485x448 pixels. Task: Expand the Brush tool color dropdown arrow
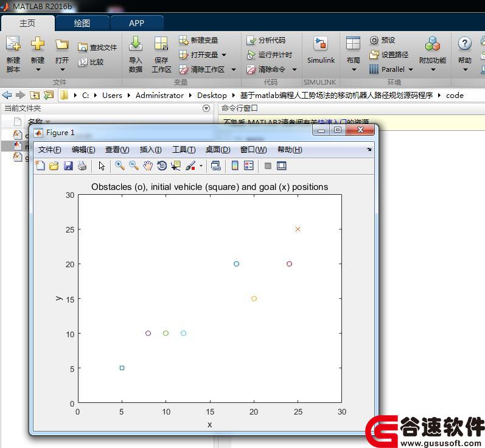click(x=201, y=166)
